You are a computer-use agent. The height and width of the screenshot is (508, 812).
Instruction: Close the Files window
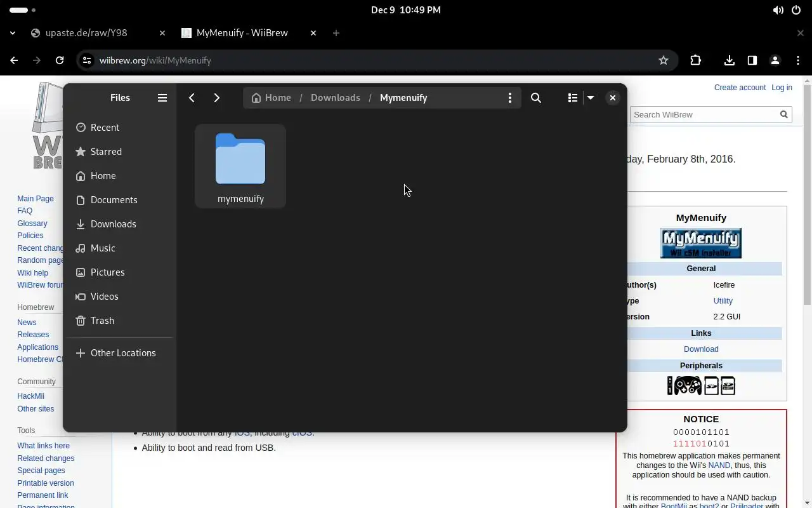(x=613, y=98)
